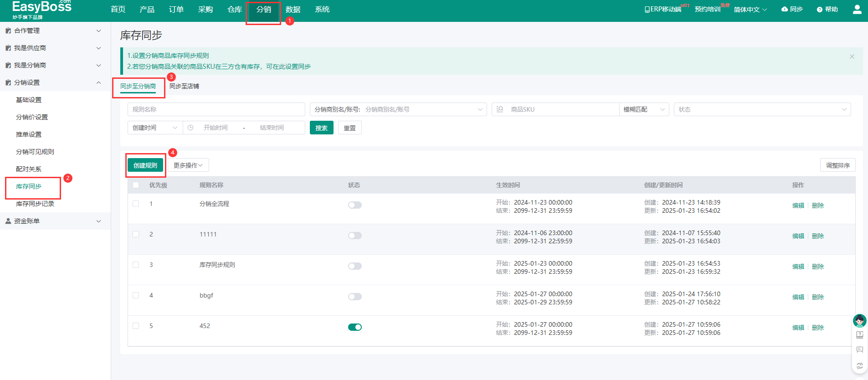Expand the 状态 filter dropdown
Viewport: 868px width, 380px height.
tap(762, 109)
